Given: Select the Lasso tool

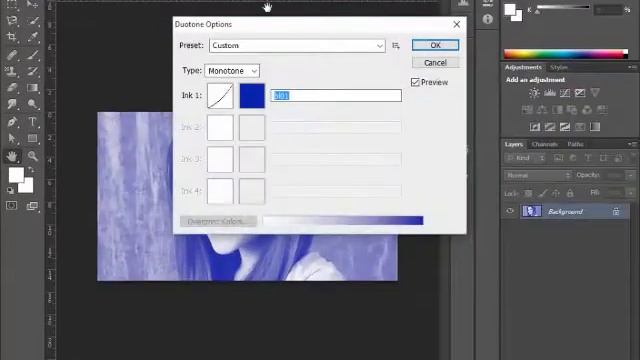Looking at the screenshot, I should (x=11, y=20).
